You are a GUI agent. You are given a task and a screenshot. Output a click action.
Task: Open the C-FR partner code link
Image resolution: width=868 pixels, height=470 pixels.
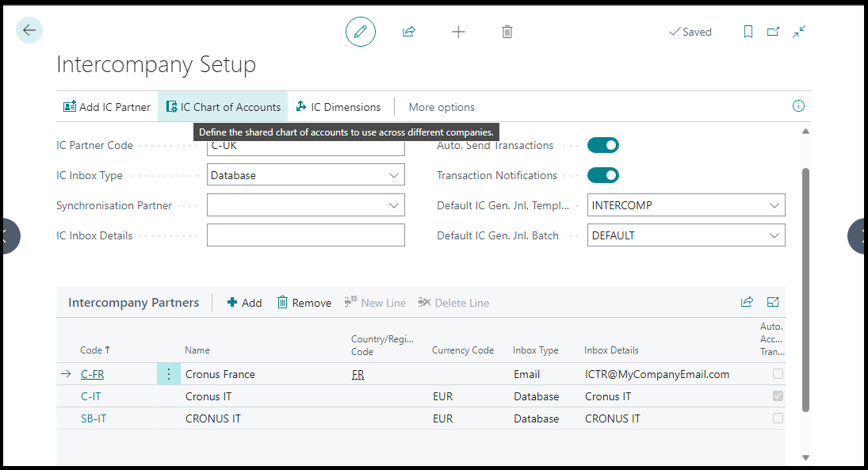(93, 374)
